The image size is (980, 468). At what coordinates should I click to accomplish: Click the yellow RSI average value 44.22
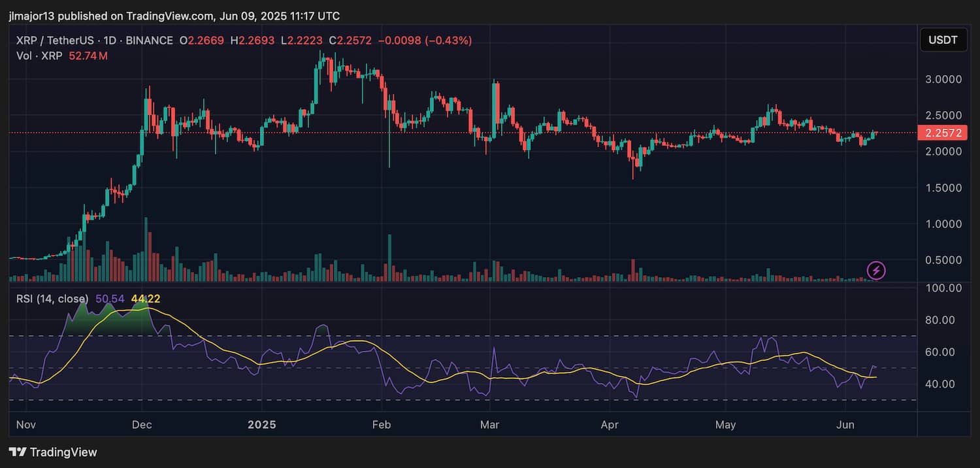[x=145, y=299]
